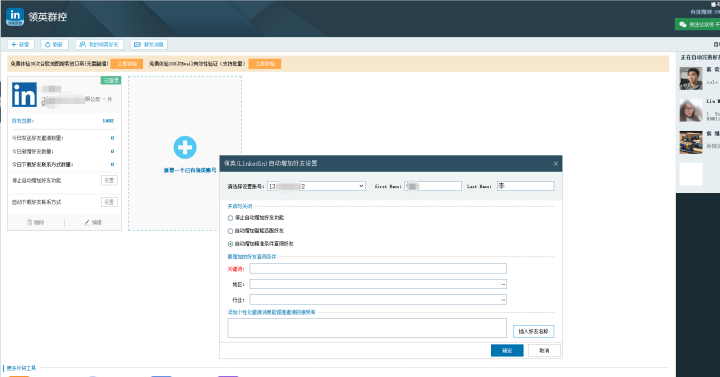
Task: Expand the region dropdown arrow
Action: [503, 285]
